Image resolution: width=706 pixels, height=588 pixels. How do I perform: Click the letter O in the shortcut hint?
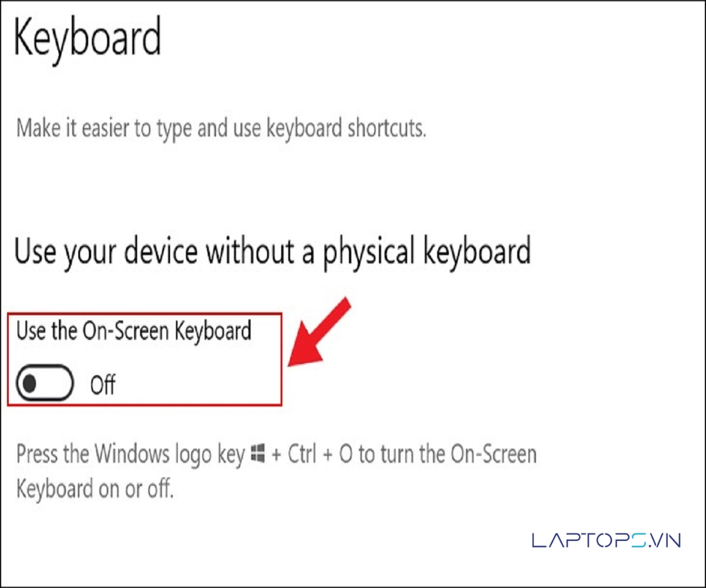click(345, 455)
